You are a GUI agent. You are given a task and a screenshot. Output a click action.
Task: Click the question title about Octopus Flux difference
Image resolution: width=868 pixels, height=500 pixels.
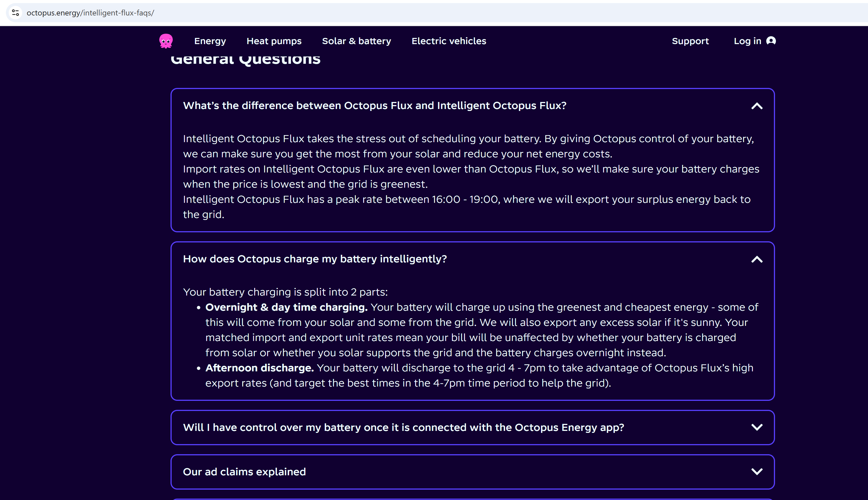[375, 105]
